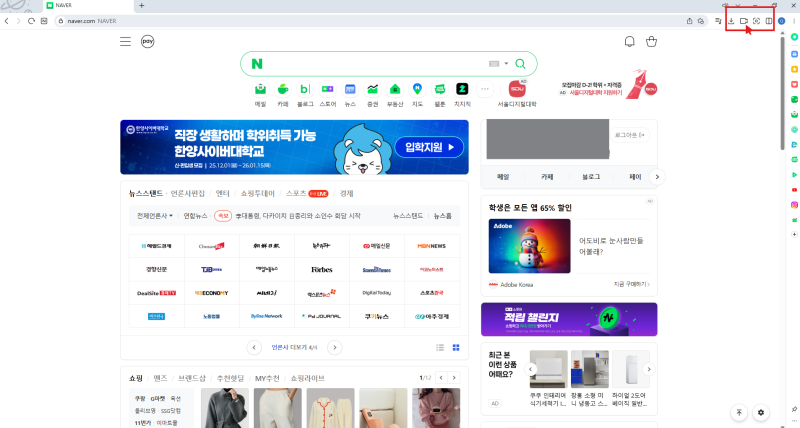Open the 카페 shortcut icon
The image size is (800, 428).
(x=283, y=89)
